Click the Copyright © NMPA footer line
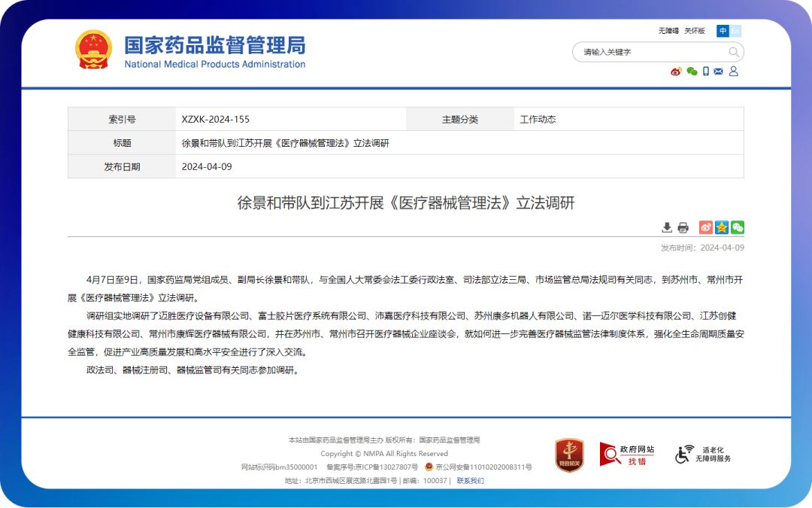Image resolution: width=812 pixels, height=508 pixels. 383,454
